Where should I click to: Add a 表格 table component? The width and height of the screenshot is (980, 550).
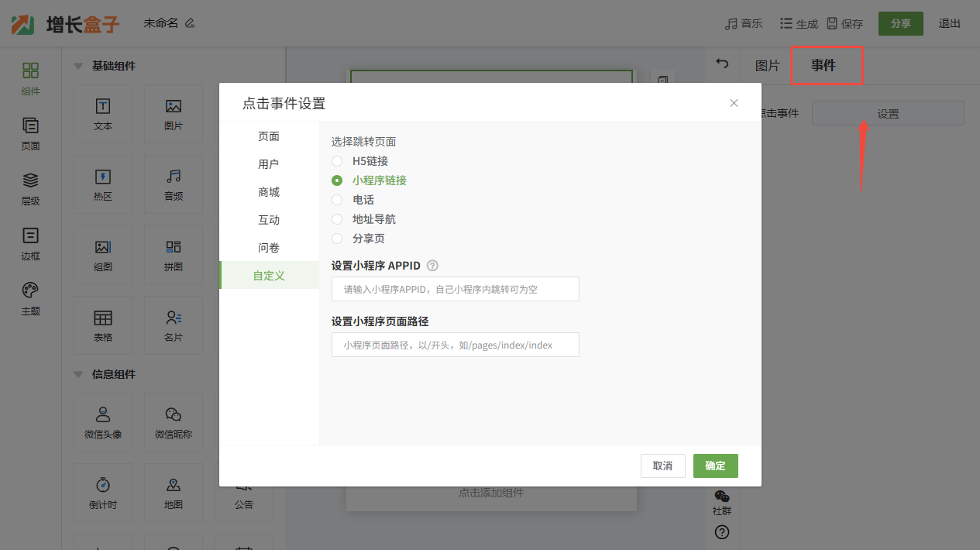click(x=103, y=325)
